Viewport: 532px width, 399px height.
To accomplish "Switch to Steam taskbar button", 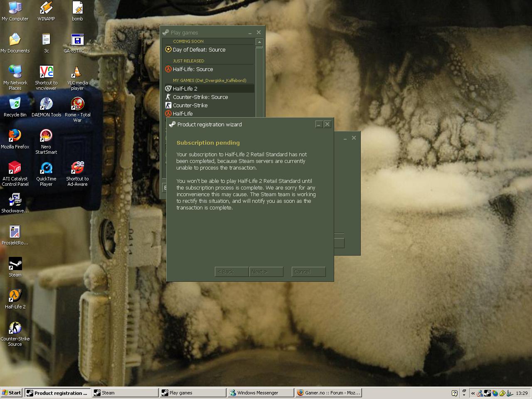I will point(125,393).
